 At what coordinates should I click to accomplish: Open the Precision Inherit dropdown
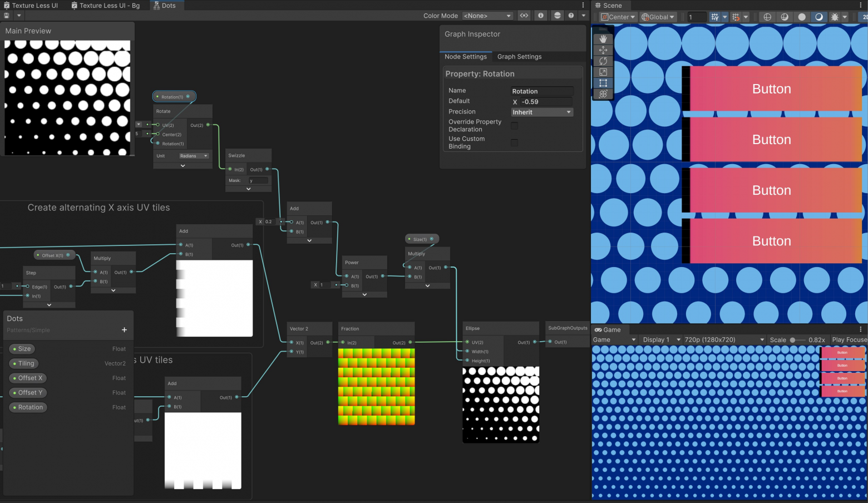point(541,112)
